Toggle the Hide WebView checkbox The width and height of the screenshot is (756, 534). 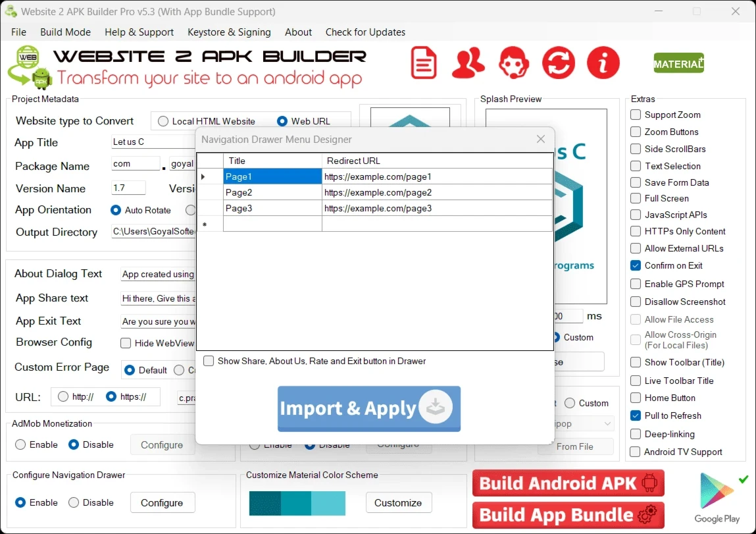(x=126, y=343)
